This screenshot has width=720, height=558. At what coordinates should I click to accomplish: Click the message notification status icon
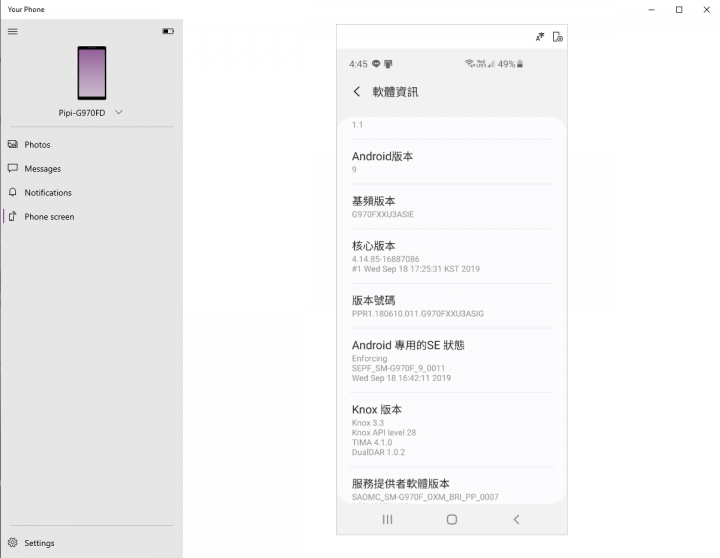pos(376,64)
